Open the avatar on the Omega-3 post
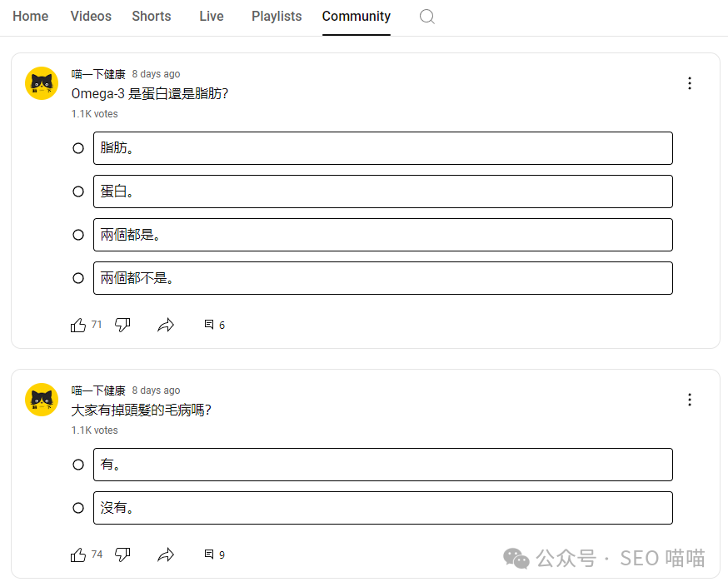Viewport: 728px width, 587px height. (42, 83)
